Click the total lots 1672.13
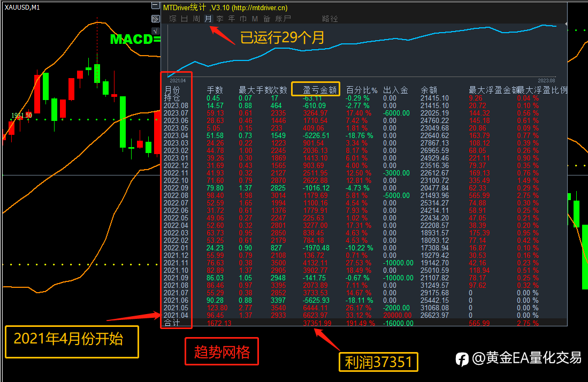588x382 pixels. coord(219,323)
